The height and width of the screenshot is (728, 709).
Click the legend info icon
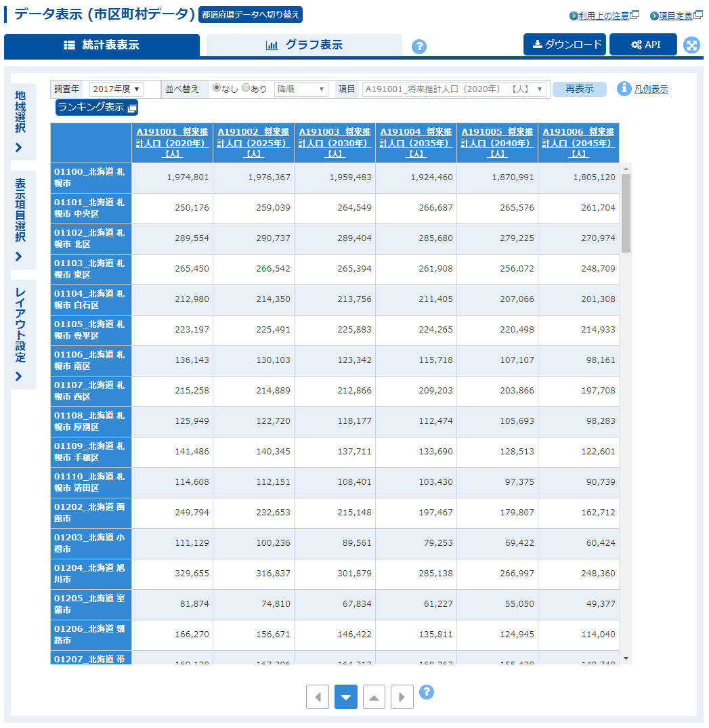tap(624, 89)
